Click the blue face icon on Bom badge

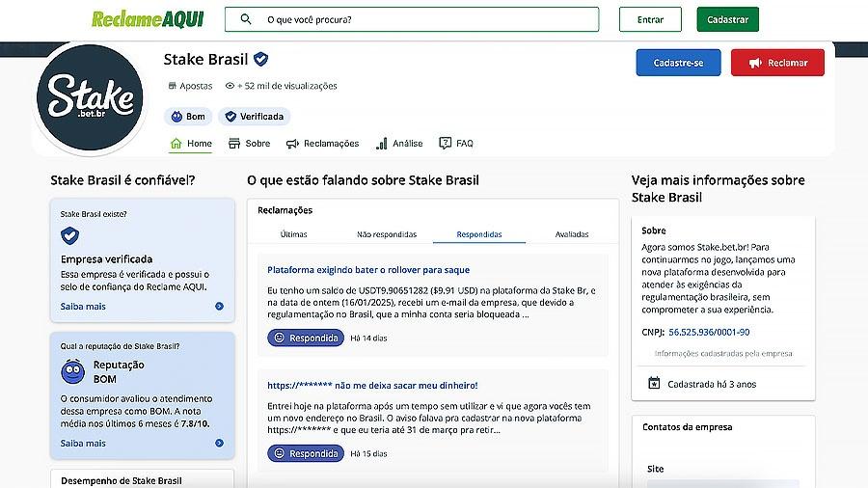click(176, 117)
